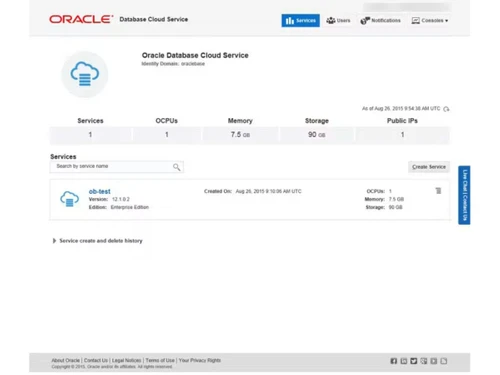500x375 pixels.
Task: Click the 'Aug 26, 2015 9:10:06 AM UTC' created date
Action: click(268, 191)
